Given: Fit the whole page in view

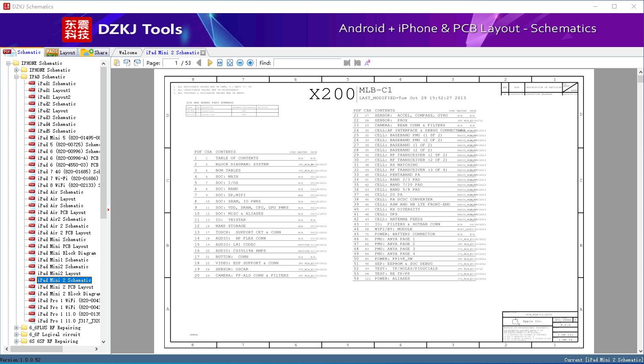Looking at the screenshot, I should (230, 63).
